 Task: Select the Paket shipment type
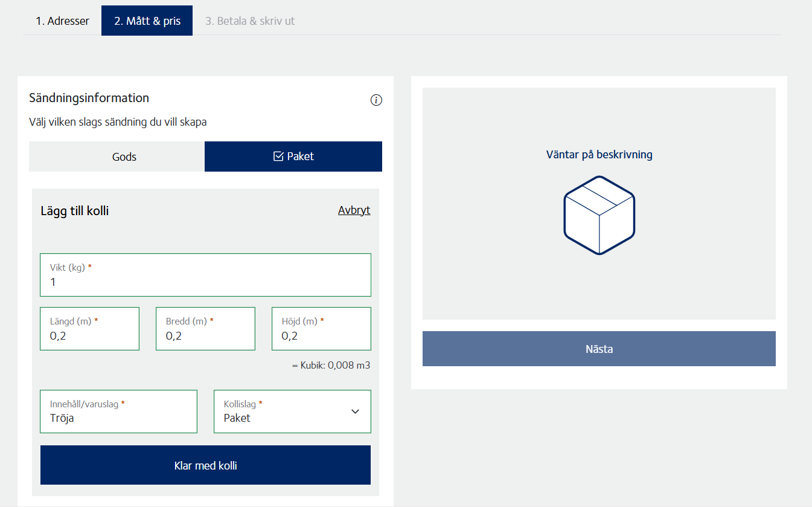293,157
